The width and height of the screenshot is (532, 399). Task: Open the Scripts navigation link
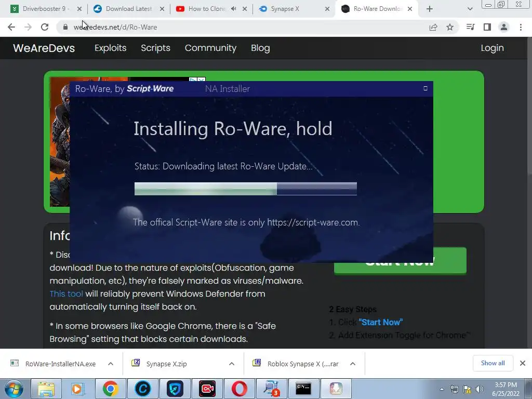(x=155, y=48)
